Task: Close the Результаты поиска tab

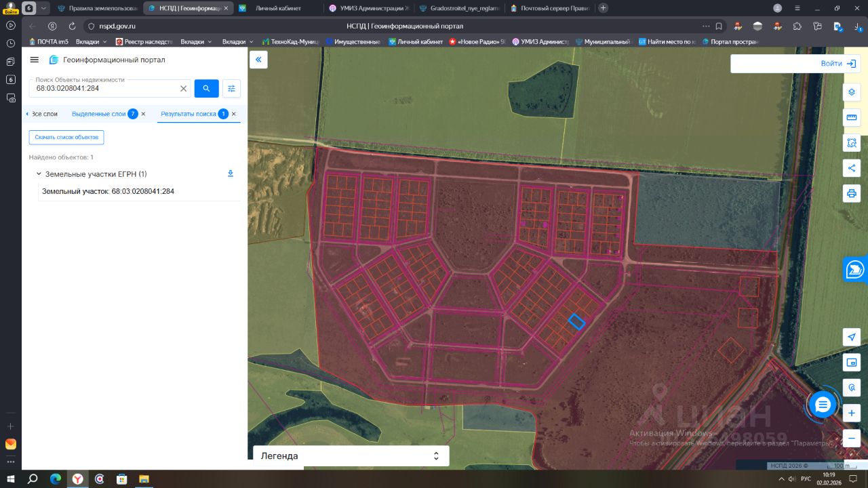Action: point(234,114)
